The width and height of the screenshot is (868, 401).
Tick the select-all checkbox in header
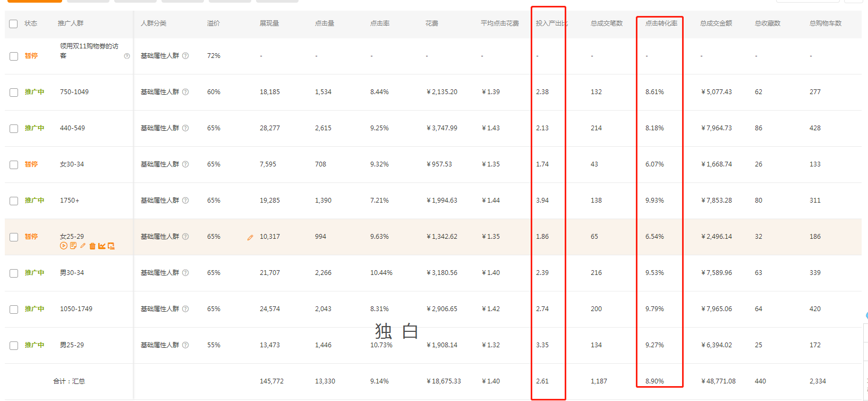click(14, 24)
